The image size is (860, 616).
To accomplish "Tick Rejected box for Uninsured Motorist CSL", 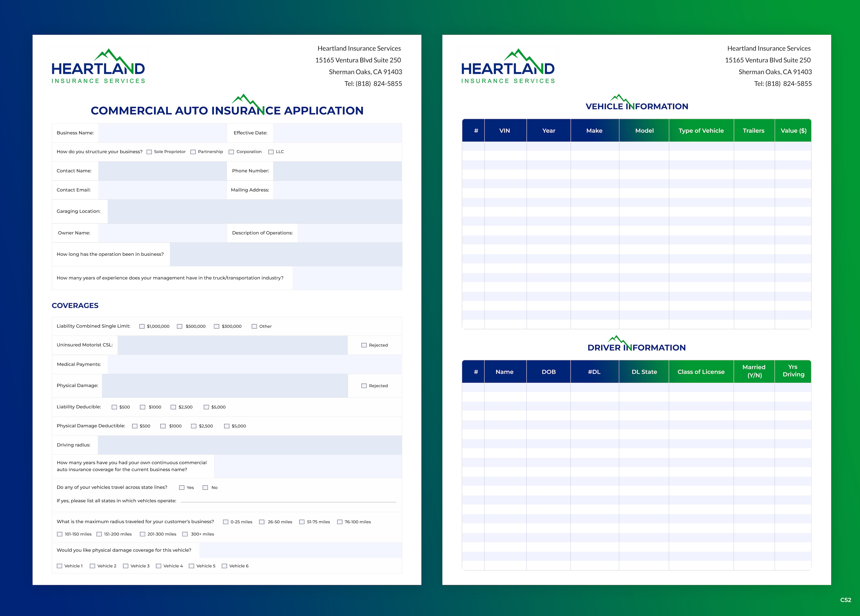I will (364, 345).
